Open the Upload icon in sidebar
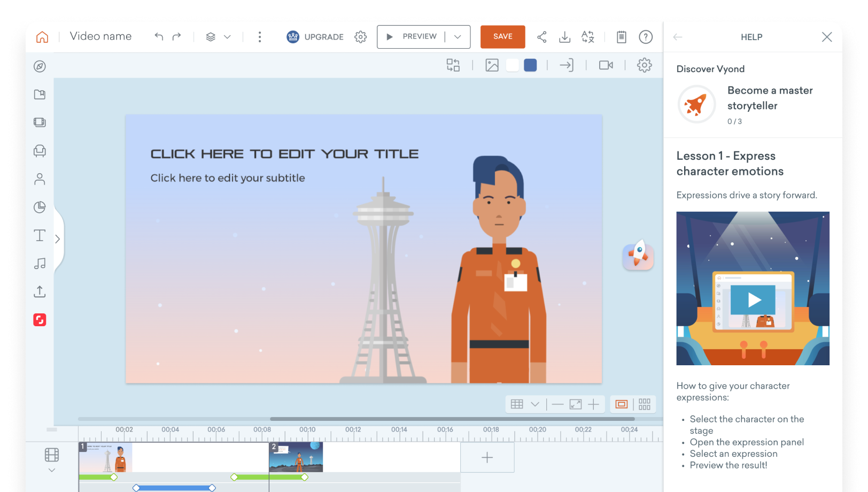The height and width of the screenshot is (492, 868). click(40, 291)
